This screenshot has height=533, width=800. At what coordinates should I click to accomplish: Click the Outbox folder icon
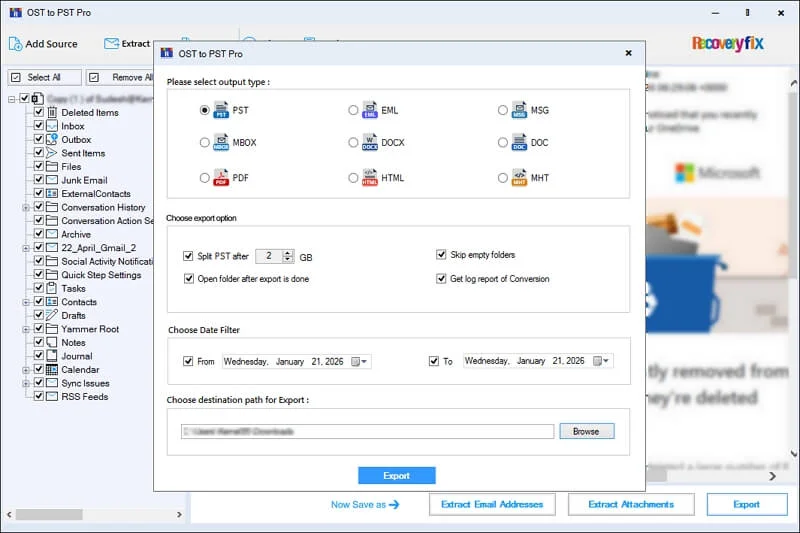tap(52, 139)
